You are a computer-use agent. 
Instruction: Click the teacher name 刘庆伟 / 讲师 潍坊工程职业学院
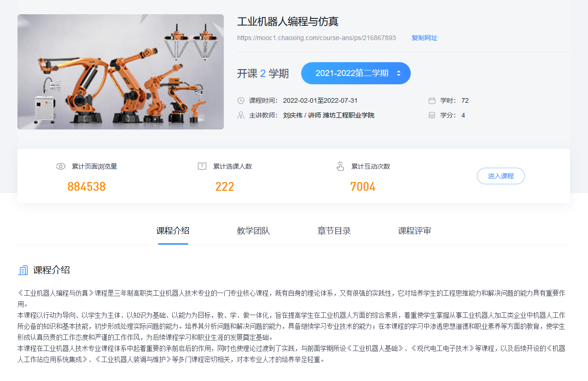pos(329,115)
